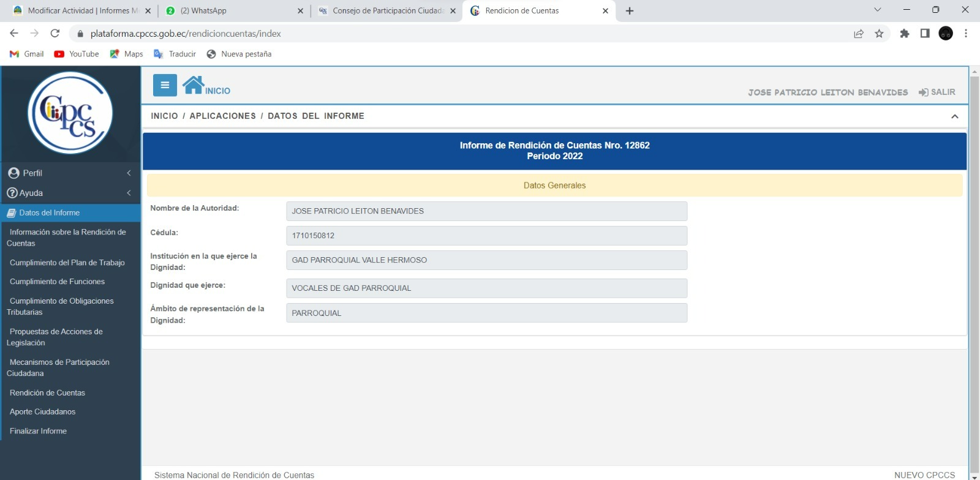Click the CPCCS logo in sidebar
Screen dimensions: 980x480
tap(70, 113)
